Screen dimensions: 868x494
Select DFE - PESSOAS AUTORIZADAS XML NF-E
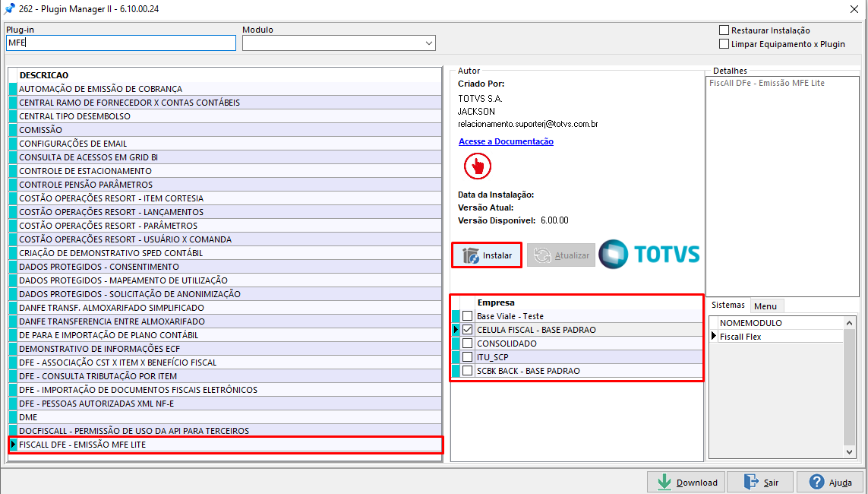pos(230,403)
